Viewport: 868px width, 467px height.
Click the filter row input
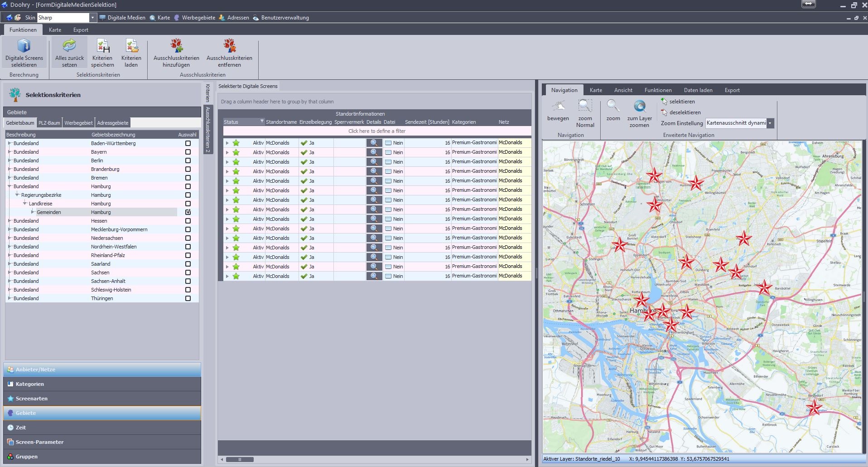click(x=377, y=131)
